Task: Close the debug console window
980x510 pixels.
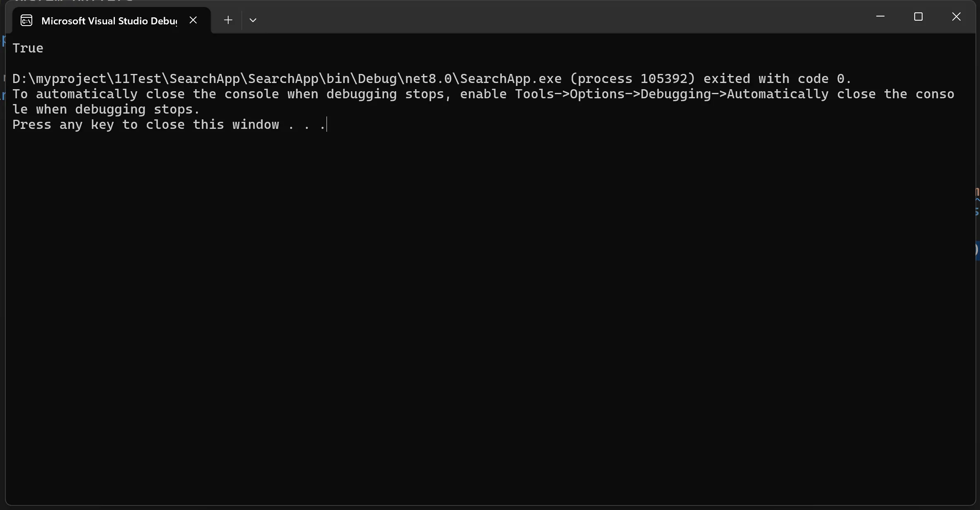Action: point(956,17)
